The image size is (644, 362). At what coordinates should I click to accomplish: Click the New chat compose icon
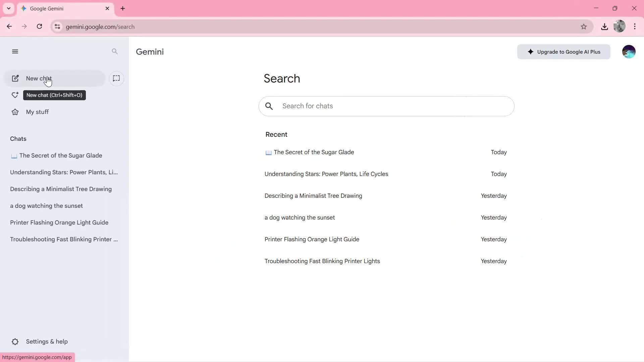coord(15,78)
